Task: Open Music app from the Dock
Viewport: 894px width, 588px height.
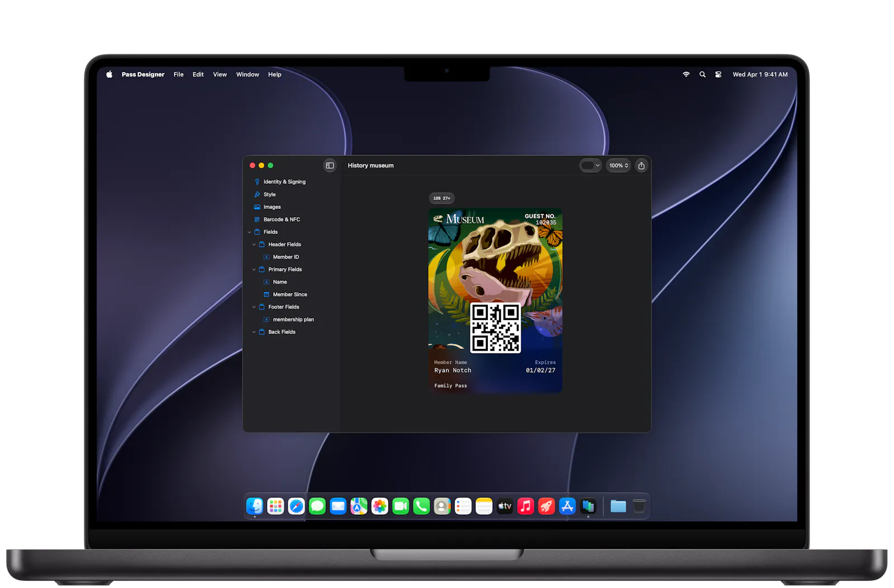Action: click(x=526, y=506)
